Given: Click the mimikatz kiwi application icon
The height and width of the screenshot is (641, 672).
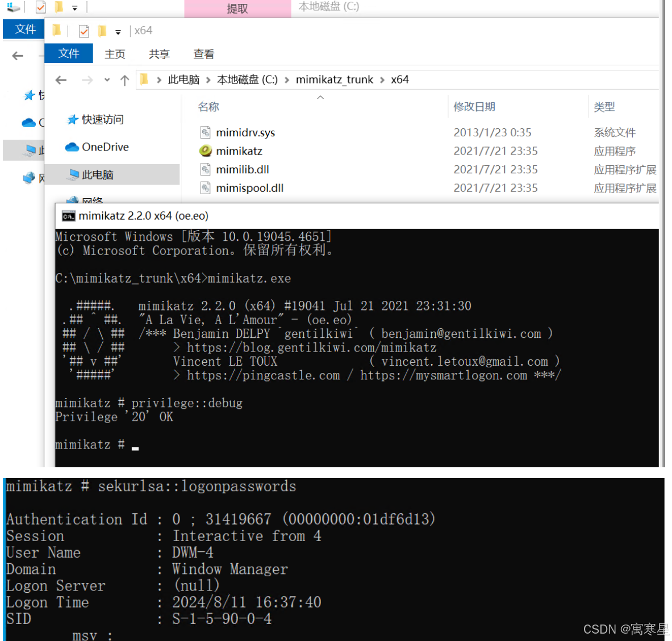Looking at the screenshot, I should pos(206,151).
